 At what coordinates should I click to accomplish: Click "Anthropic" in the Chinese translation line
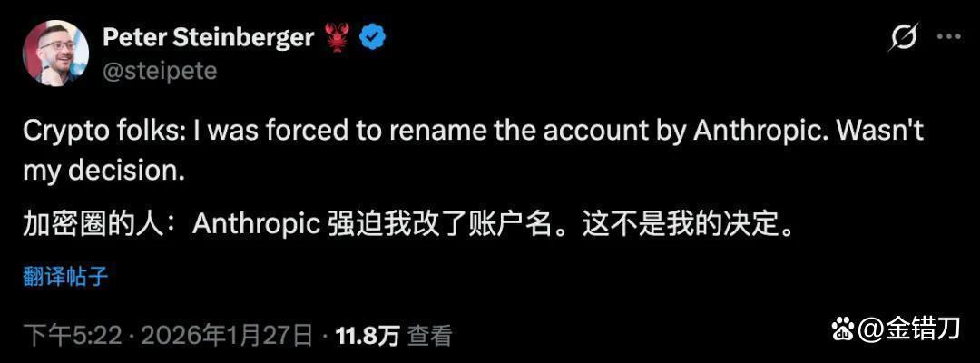click(256, 225)
